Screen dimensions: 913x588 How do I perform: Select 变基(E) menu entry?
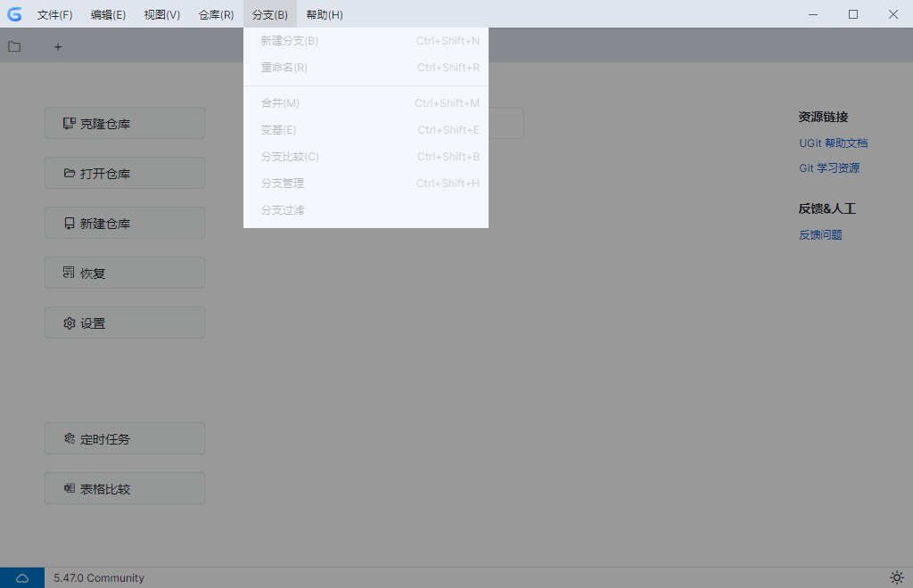point(366,130)
